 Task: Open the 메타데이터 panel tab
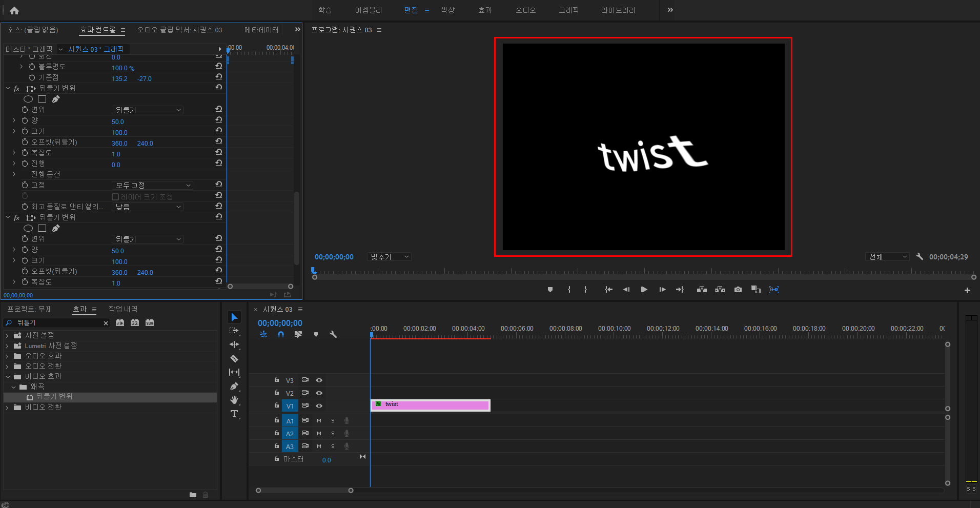click(261, 30)
